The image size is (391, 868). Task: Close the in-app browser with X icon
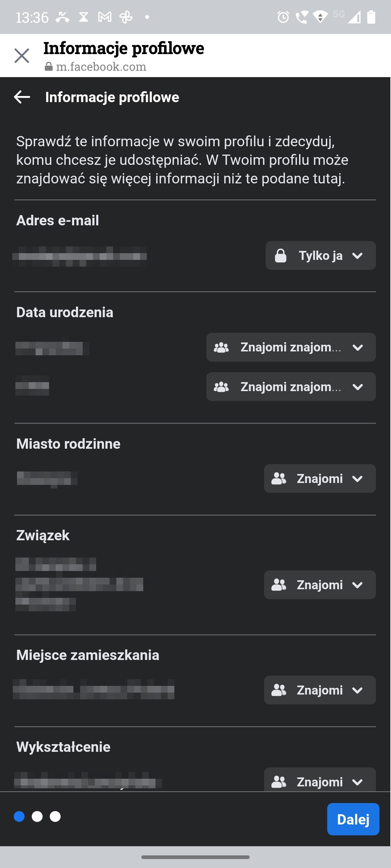pos(22,56)
